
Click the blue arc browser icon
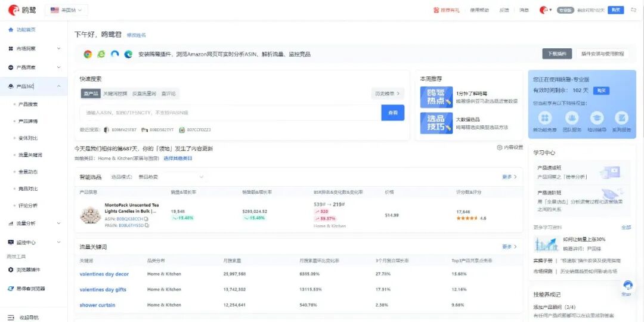click(x=115, y=54)
